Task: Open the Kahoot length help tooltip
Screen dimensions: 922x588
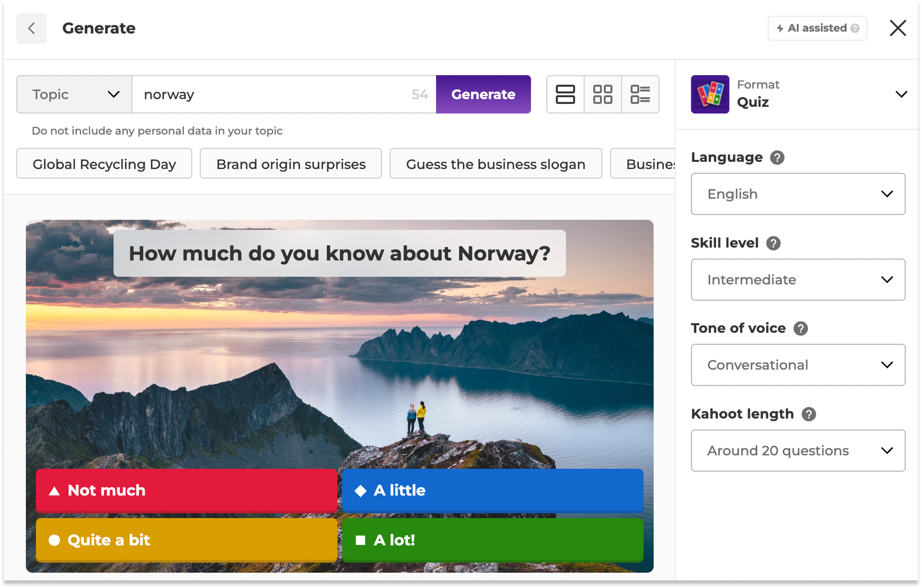Action: click(x=808, y=414)
